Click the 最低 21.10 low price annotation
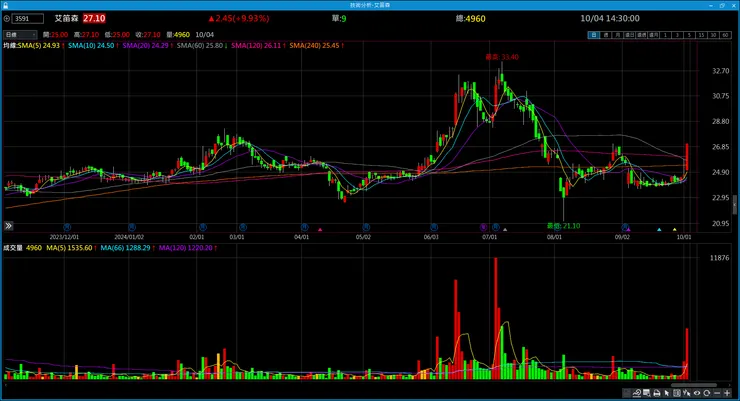Image resolution: width=740 pixels, height=401 pixels. [x=563, y=226]
